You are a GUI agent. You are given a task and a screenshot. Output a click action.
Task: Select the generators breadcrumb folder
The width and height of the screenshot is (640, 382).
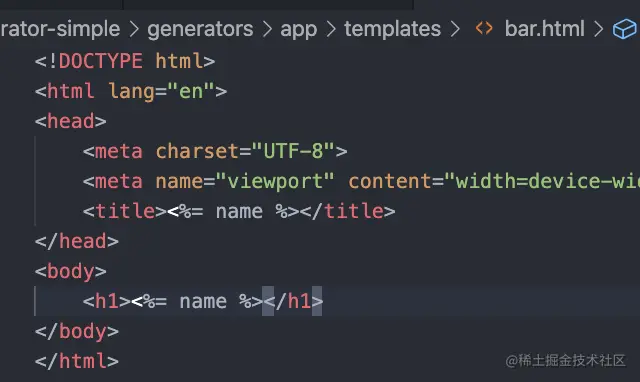[x=200, y=30]
